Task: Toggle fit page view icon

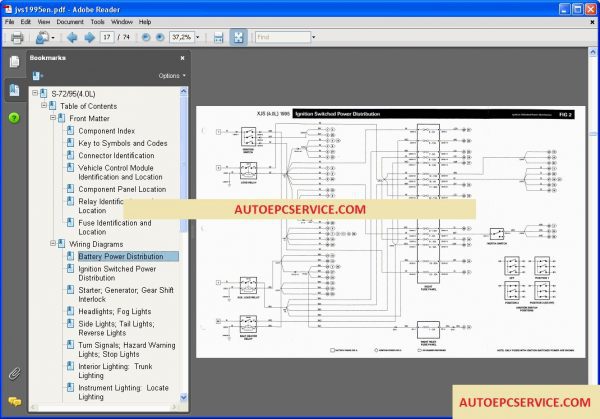Action: [238, 37]
